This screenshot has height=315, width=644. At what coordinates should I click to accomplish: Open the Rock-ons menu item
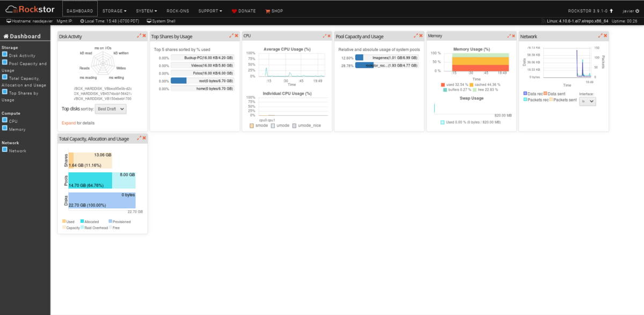pos(178,11)
